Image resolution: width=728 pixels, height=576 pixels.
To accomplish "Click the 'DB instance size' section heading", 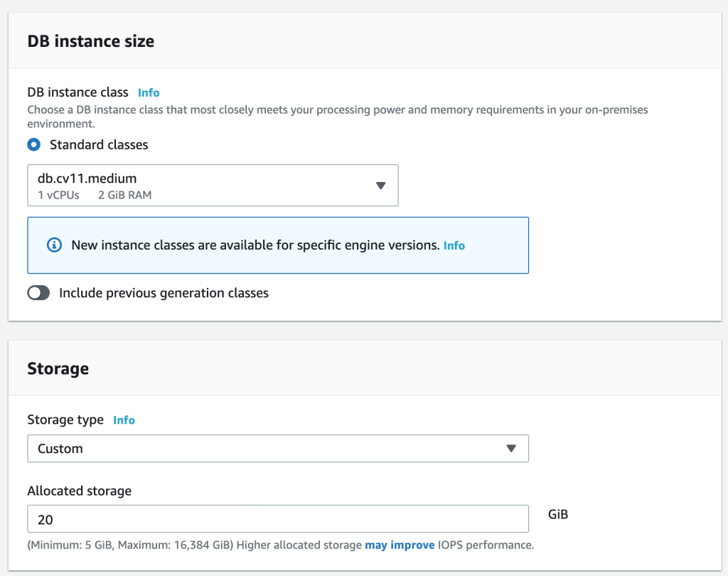I will 90,41.
